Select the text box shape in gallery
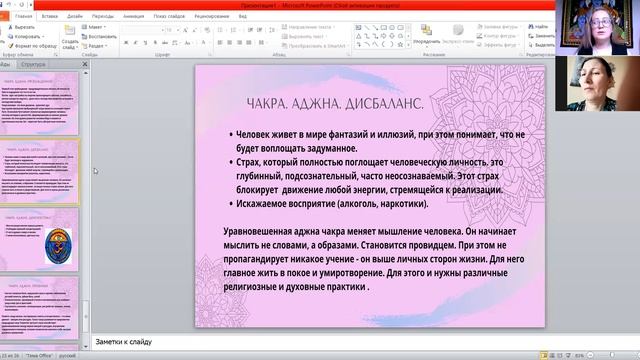The width and height of the screenshot is (640, 360). click(358, 27)
